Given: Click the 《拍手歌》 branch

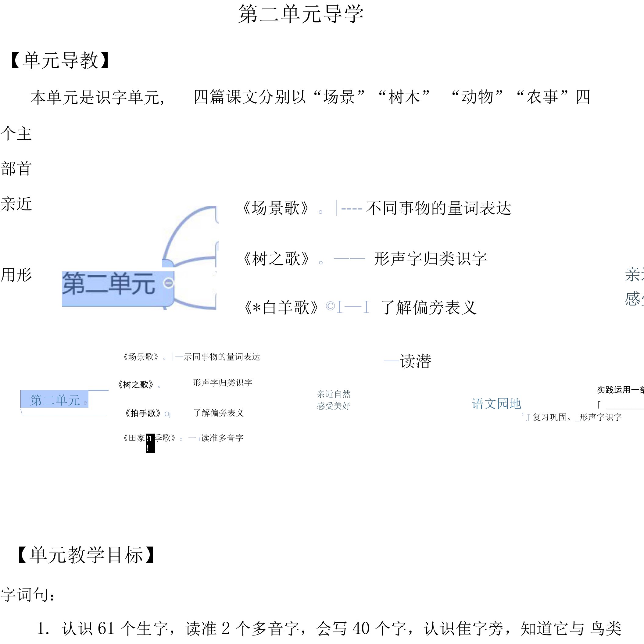Looking at the screenshot, I should [143, 413].
